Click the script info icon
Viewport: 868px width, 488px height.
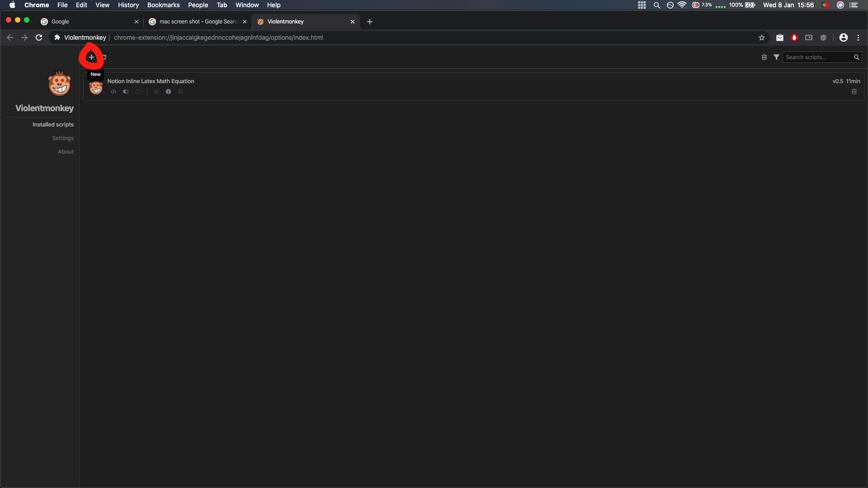(168, 91)
